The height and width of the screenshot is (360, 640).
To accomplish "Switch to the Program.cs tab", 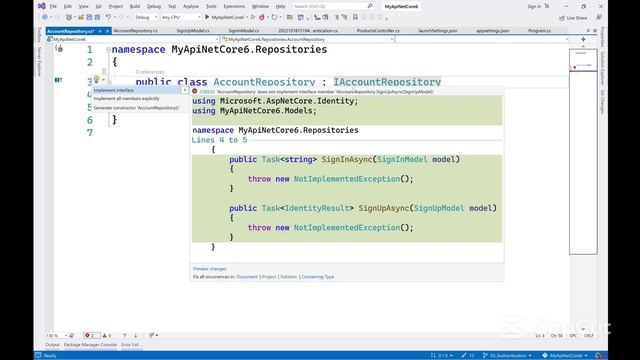I will pos(539,31).
